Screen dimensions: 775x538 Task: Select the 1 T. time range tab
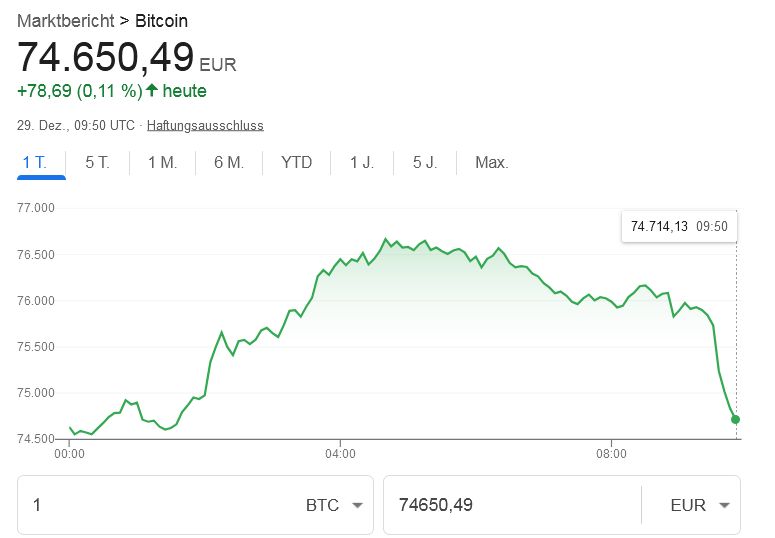pyautogui.click(x=42, y=163)
